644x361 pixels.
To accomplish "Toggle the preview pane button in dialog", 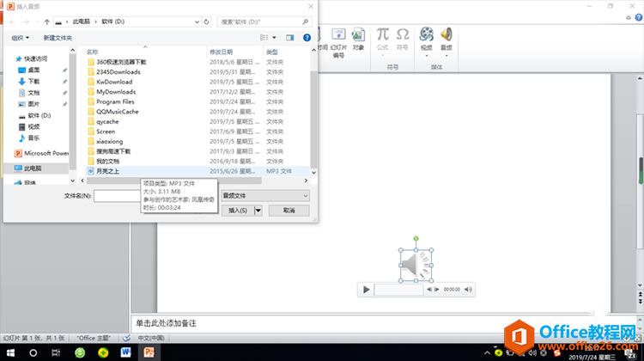I will coord(290,38).
